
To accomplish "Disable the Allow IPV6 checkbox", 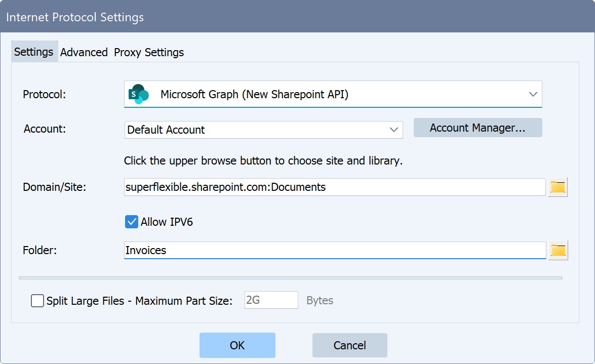I will click(132, 221).
